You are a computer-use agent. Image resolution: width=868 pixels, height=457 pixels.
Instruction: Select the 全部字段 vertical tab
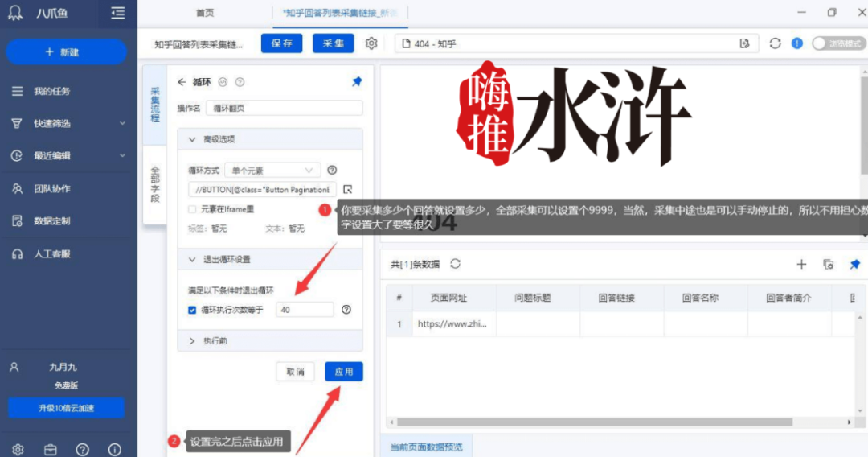pos(155,184)
